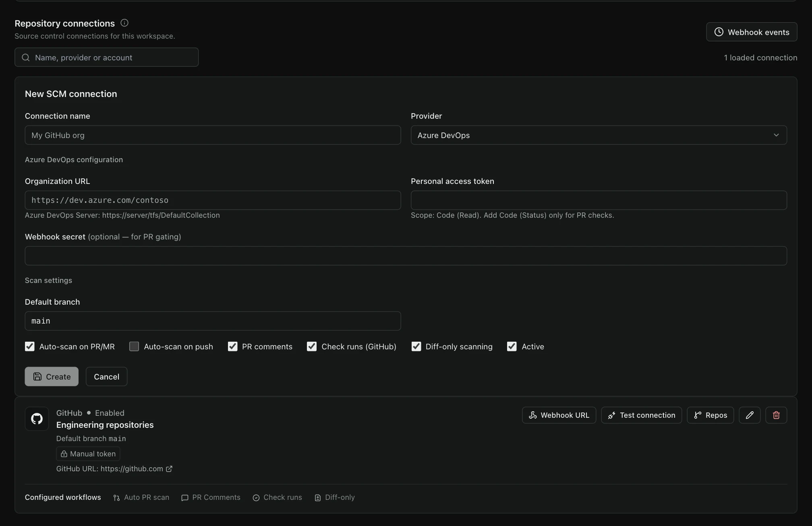Toggle Check runs (GitHub) checkbox
812x526 pixels.
312,347
